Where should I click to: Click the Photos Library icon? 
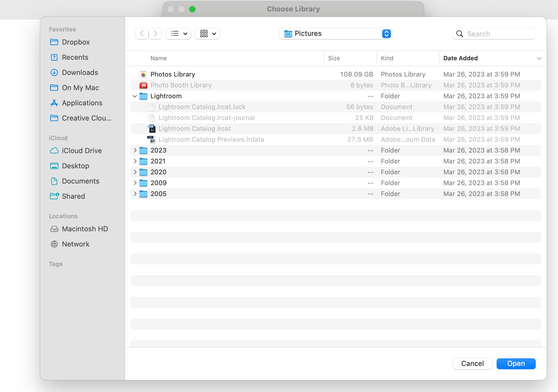143,74
